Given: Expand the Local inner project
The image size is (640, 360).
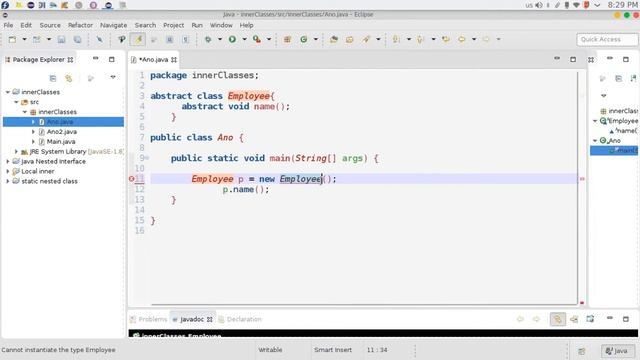Looking at the screenshot, I should [8, 171].
